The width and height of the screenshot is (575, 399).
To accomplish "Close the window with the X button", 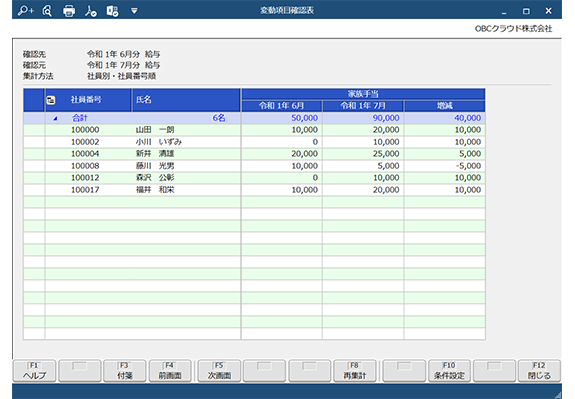I will (x=549, y=11).
